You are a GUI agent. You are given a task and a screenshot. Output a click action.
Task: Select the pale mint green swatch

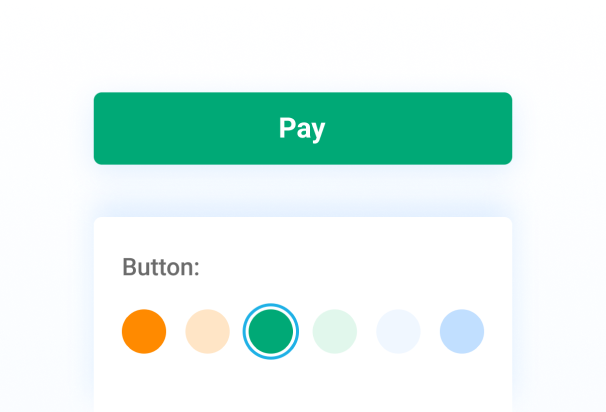pyautogui.click(x=334, y=331)
